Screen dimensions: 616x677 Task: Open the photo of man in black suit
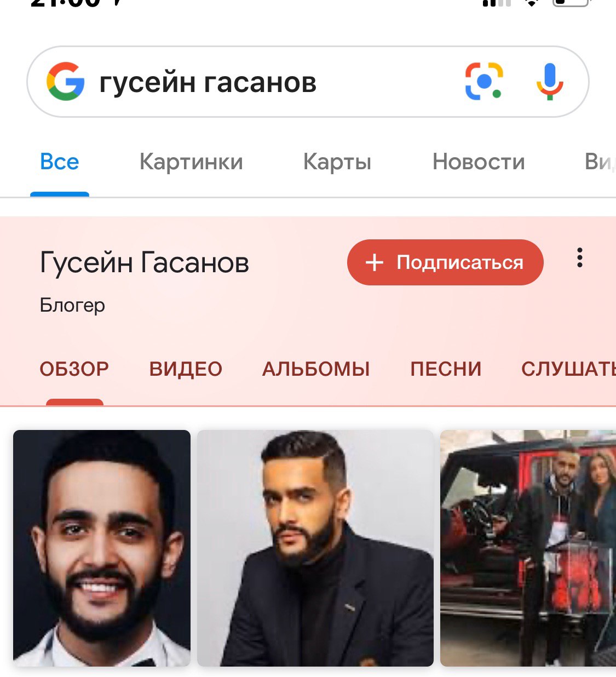pos(315,548)
